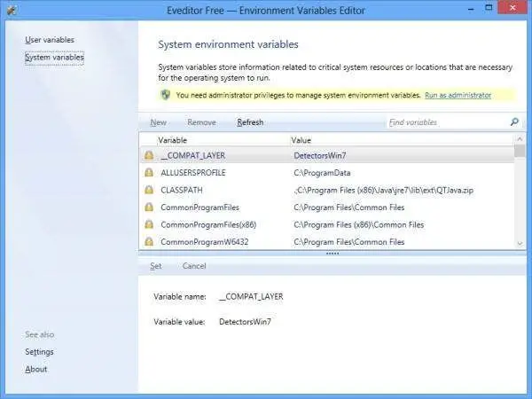Image resolution: width=532 pixels, height=399 pixels.
Task: Minimize the Eveditor window
Action: pos(471,9)
